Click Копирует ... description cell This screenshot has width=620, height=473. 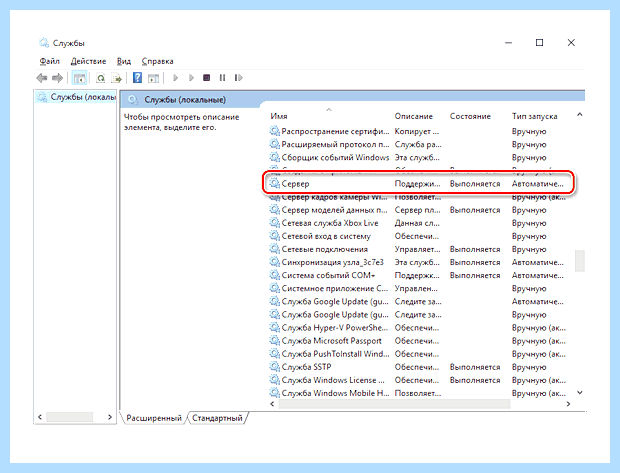click(417, 131)
